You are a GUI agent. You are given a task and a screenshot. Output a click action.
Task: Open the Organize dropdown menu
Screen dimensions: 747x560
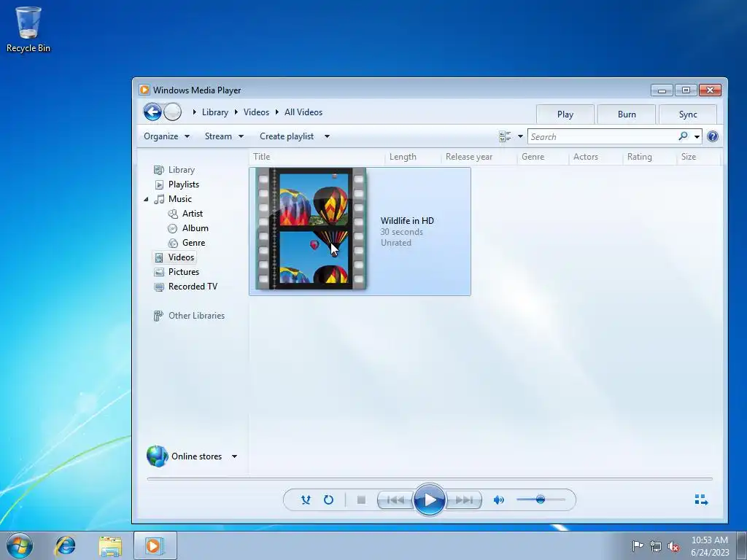(167, 136)
